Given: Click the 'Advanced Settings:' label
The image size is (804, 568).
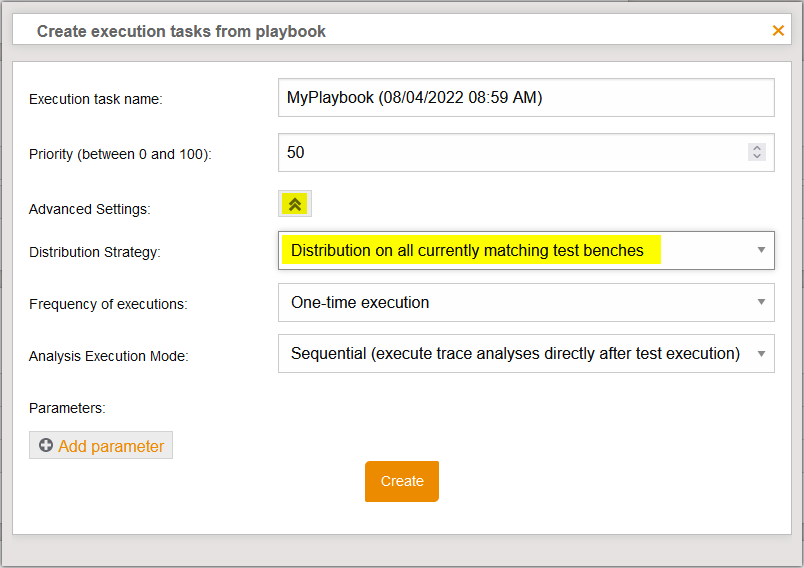Looking at the screenshot, I should point(89,209).
